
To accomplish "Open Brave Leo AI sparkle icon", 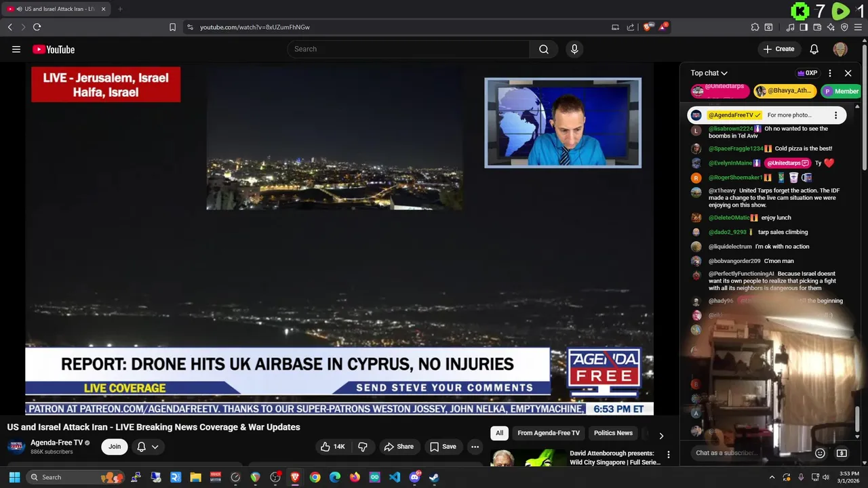I will (x=831, y=27).
